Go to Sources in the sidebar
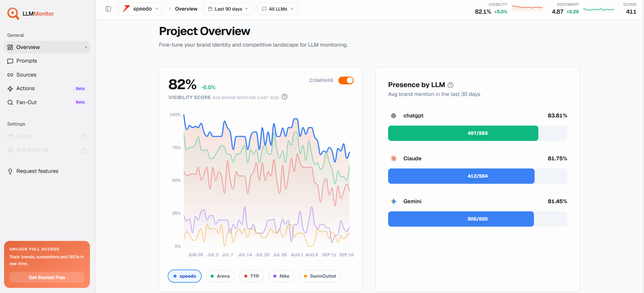Viewport: 644px width, 293px height. [x=47, y=75]
